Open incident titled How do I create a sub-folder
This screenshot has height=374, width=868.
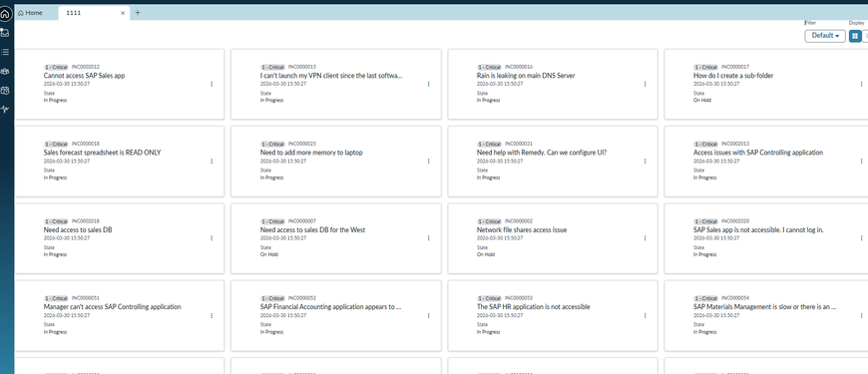pos(733,75)
